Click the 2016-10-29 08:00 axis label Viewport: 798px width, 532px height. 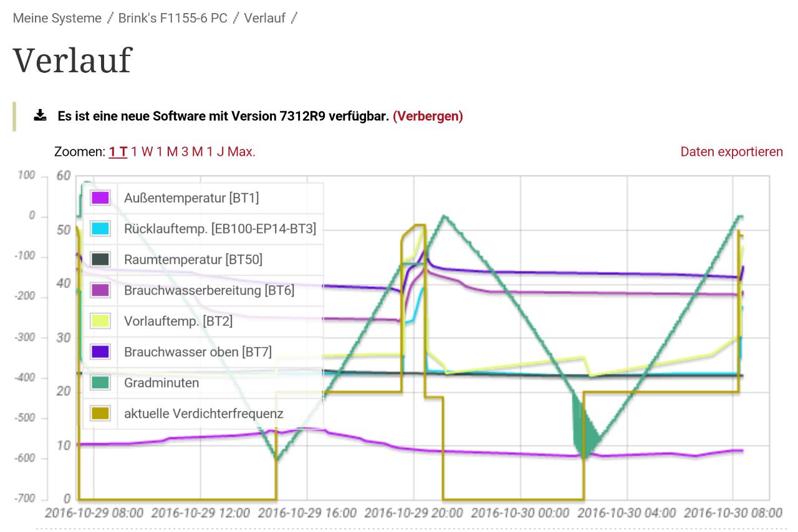tap(94, 513)
